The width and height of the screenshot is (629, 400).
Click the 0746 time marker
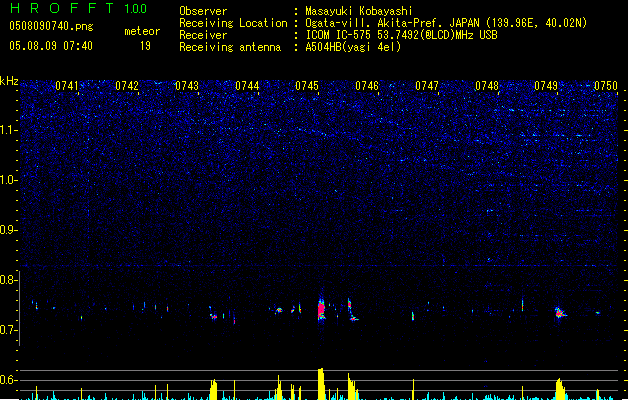[x=367, y=86]
